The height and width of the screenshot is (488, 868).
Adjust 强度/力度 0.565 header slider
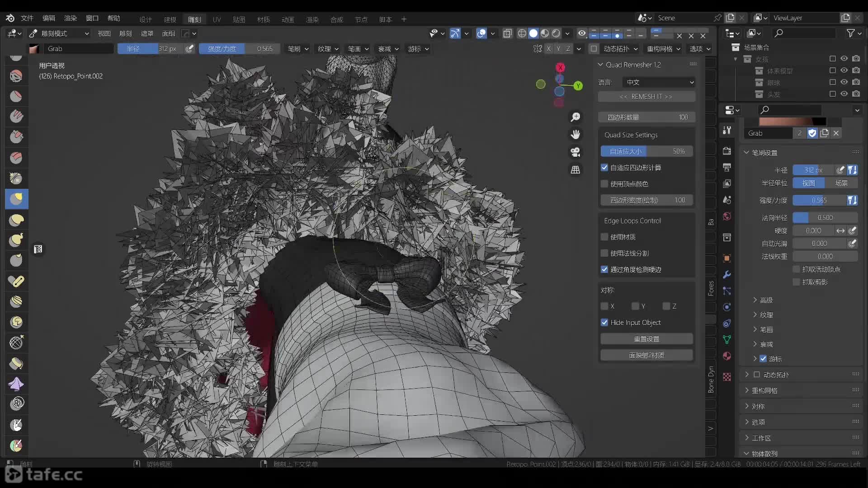(x=240, y=49)
